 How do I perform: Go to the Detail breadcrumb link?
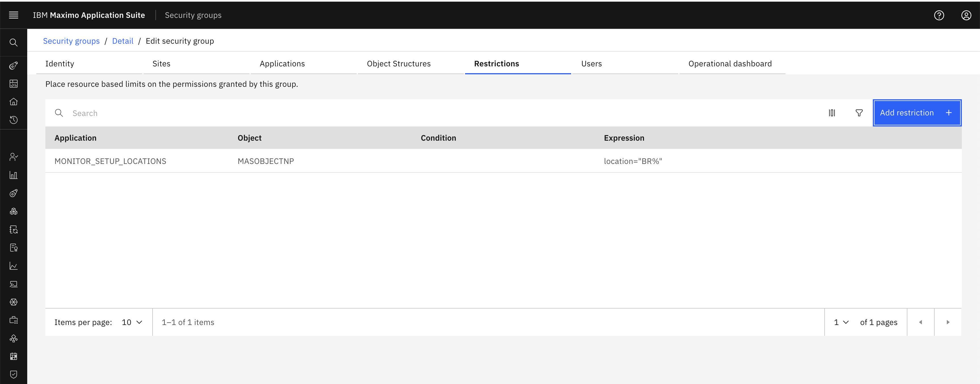click(x=122, y=41)
